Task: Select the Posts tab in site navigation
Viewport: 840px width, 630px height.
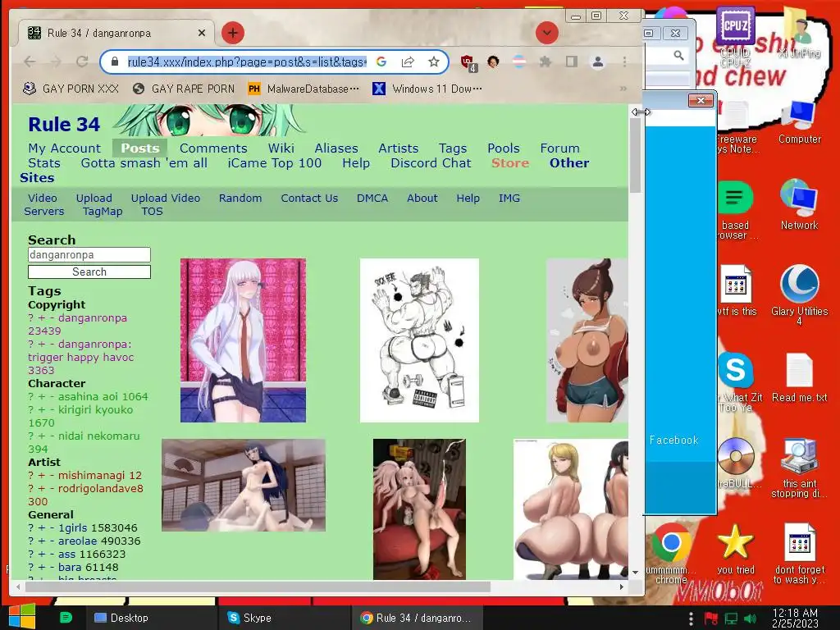Action: (x=139, y=148)
